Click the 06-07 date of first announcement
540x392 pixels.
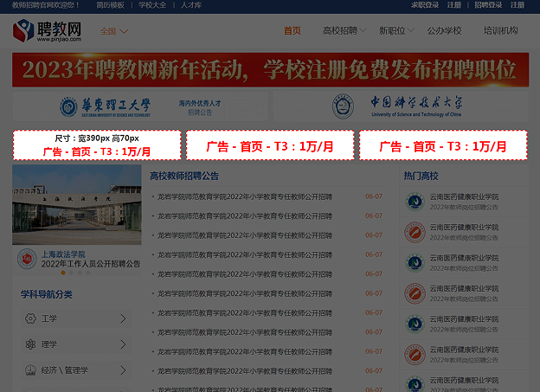374,196
